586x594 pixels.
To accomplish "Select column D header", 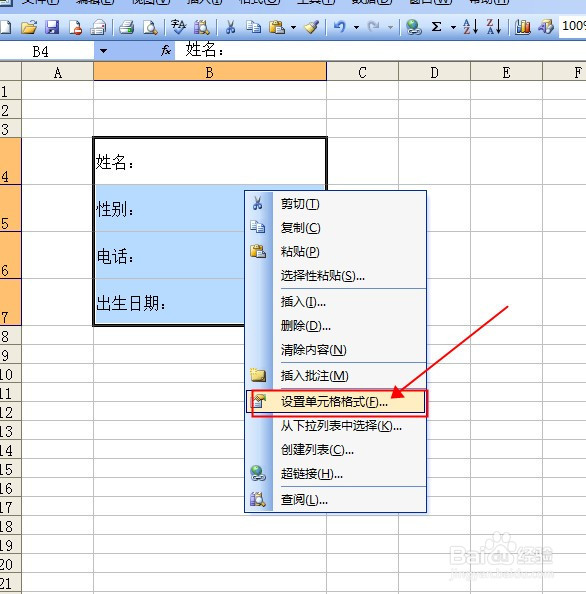I will [x=434, y=72].
